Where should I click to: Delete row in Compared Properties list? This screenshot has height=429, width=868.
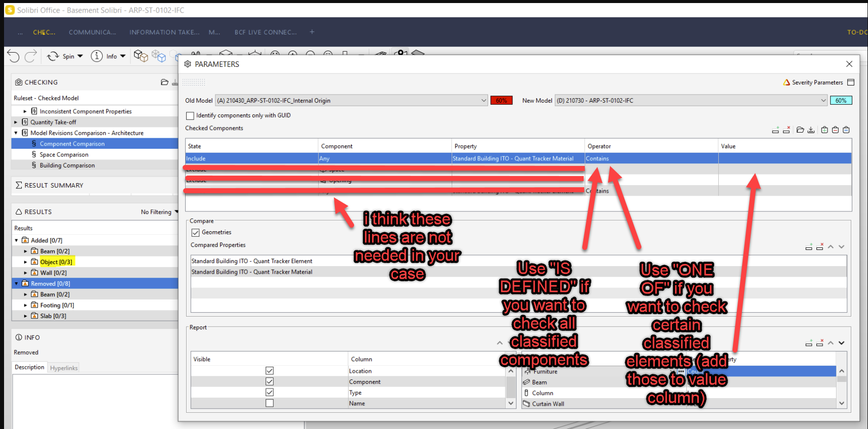pyautogui.click(x=820, y=247)
